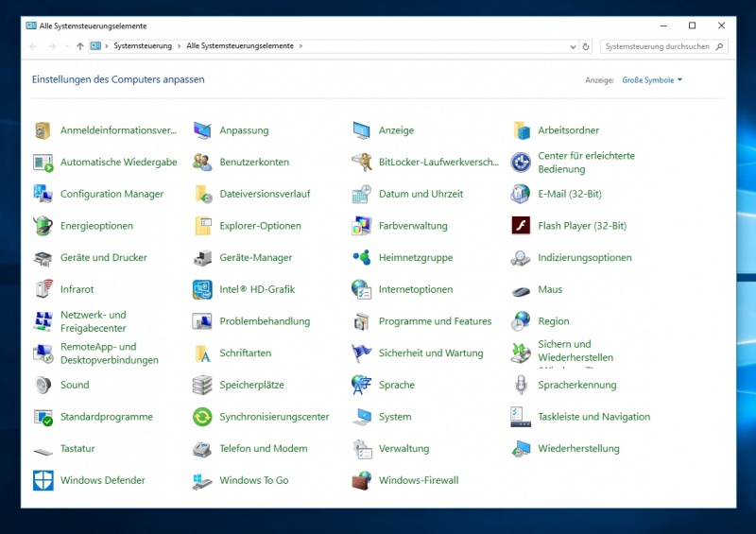Viewport: 756px width, 534px height.
Task: Click the Anzeige display icon
Action: point(361,130)
